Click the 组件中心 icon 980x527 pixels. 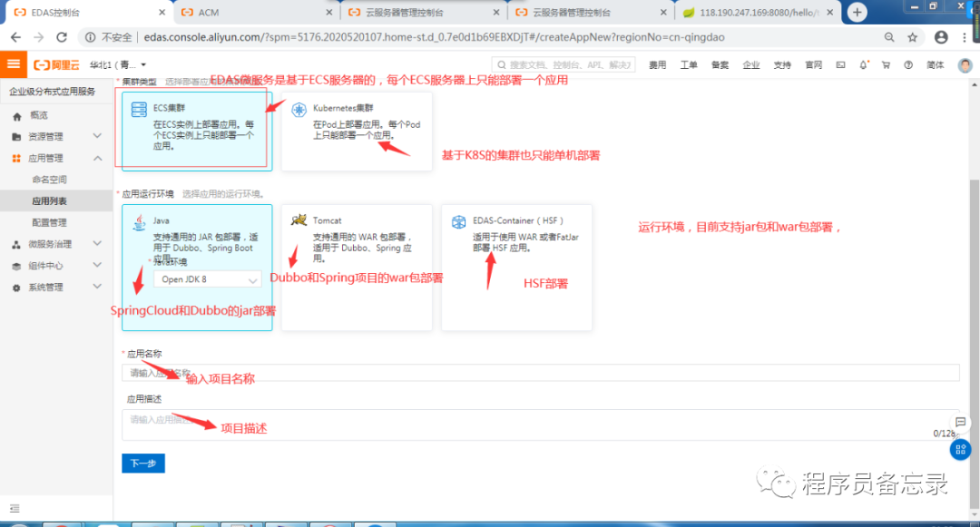16,266
